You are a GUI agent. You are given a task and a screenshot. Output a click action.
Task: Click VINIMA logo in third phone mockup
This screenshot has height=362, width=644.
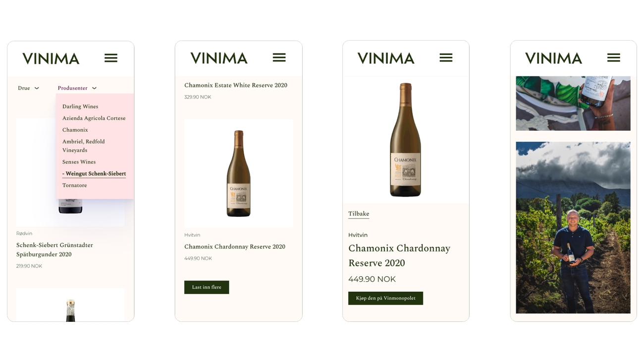386,58
